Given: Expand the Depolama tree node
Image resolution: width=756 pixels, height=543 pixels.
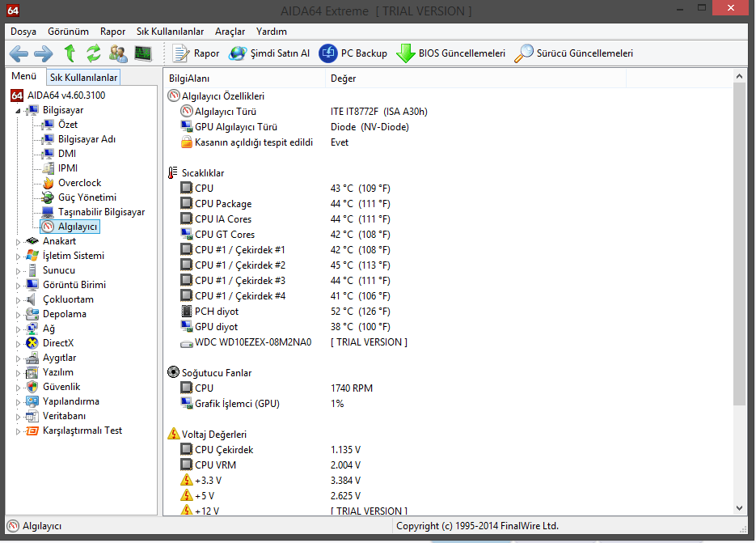Looking at the screenshot, I should 18,315.
